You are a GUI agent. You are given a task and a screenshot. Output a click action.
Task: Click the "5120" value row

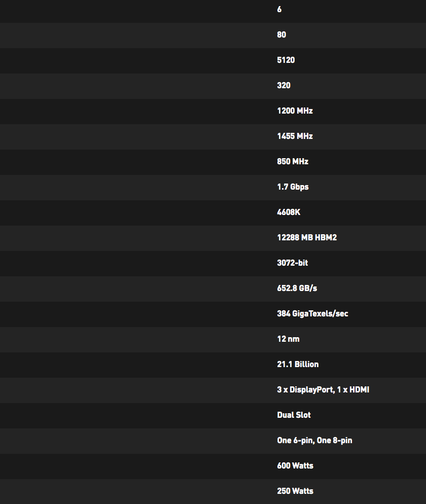tap(286, 60)
